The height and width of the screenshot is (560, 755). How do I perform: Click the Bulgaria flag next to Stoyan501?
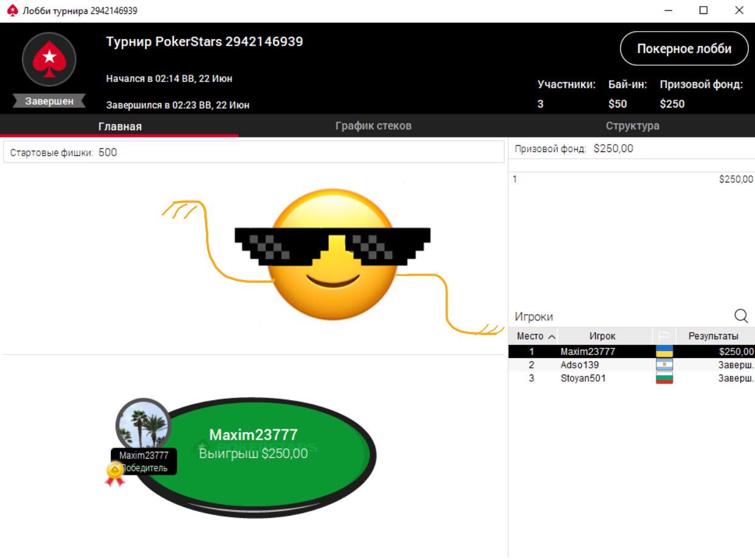(664, 378)
